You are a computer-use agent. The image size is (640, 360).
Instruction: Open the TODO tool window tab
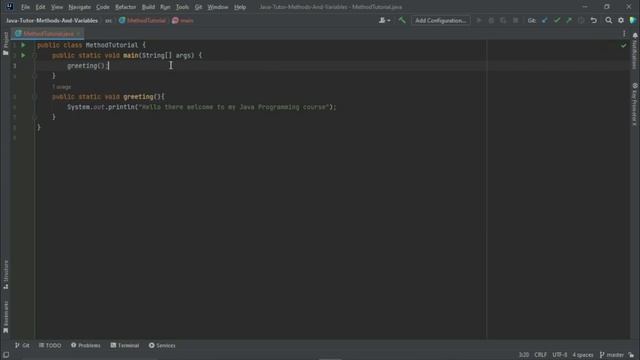50,345
